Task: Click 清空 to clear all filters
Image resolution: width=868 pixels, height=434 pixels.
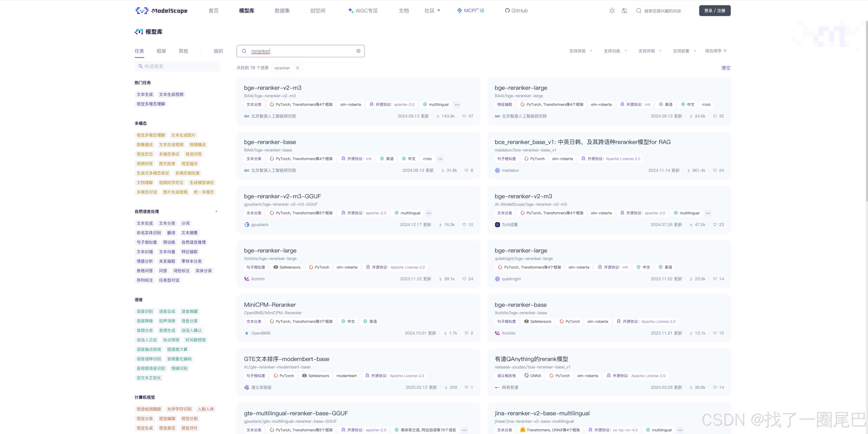Action: point(725,68)
